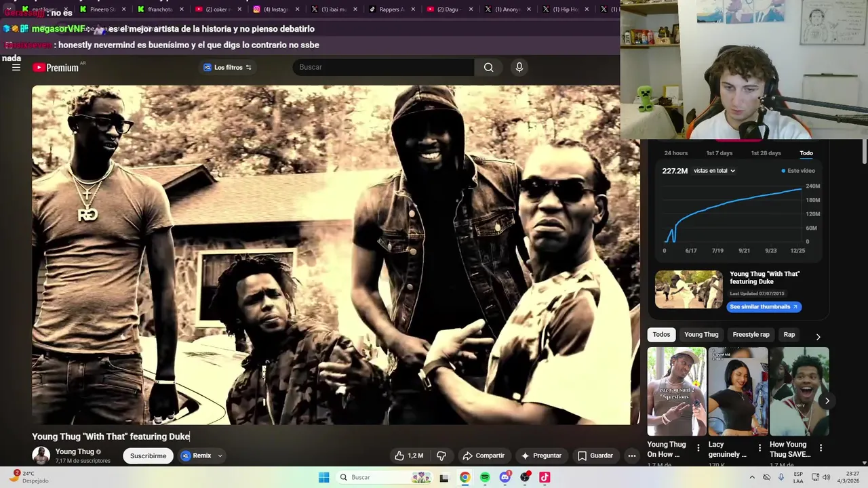This screenshot has height=488, width=868.
Task: Click the Remix button
Action: (x=197, y=455)
